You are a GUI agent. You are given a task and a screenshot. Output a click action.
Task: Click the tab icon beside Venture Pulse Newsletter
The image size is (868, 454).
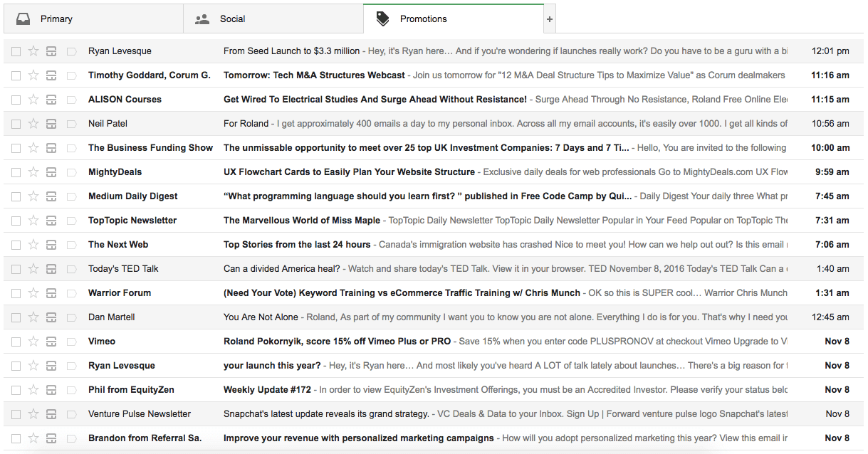pos(51,414)
